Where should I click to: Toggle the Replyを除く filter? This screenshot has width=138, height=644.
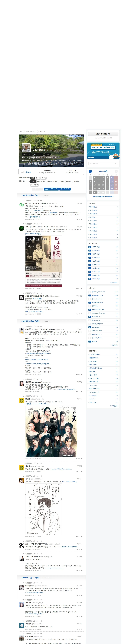click(41, 182)
